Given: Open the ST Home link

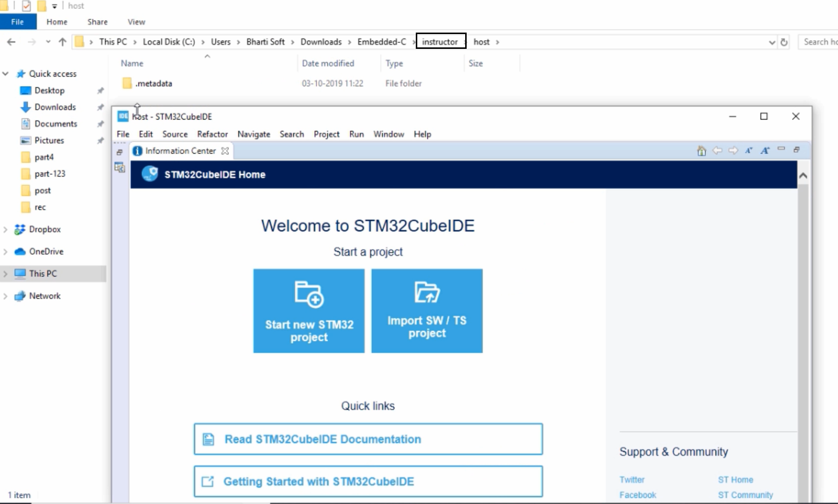Looking at the screenshot, I should tap(736, 480).
